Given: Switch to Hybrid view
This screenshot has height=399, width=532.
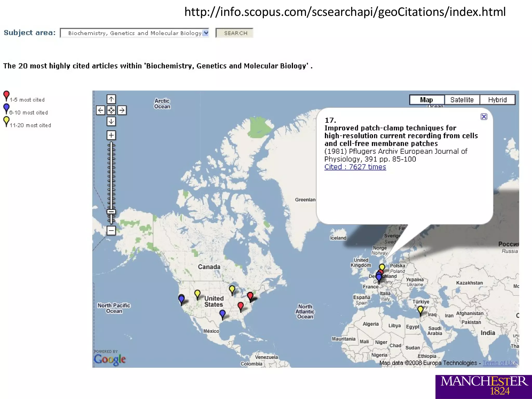Looking at the screenshot, I should [x=497, y=100].
